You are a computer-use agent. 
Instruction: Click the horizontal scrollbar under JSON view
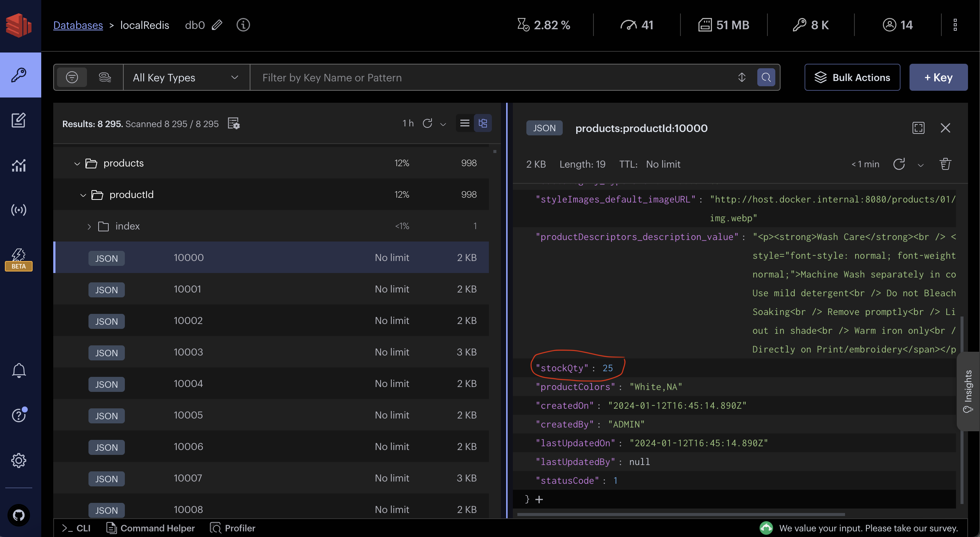pos(681,514)
